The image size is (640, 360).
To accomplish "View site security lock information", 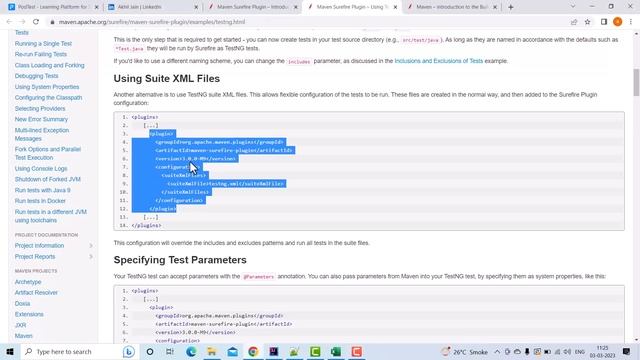I will (52, 22).
